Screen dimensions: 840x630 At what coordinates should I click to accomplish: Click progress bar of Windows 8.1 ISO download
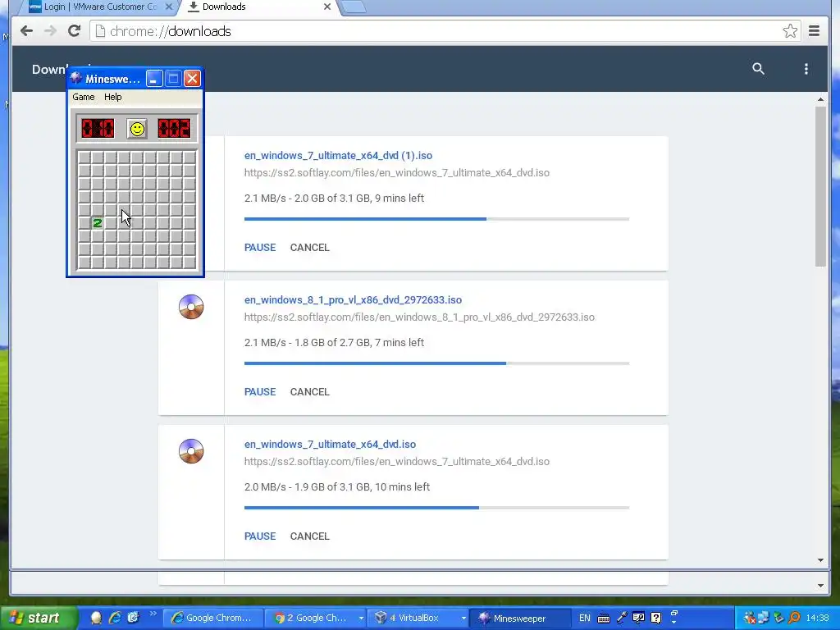436,363
